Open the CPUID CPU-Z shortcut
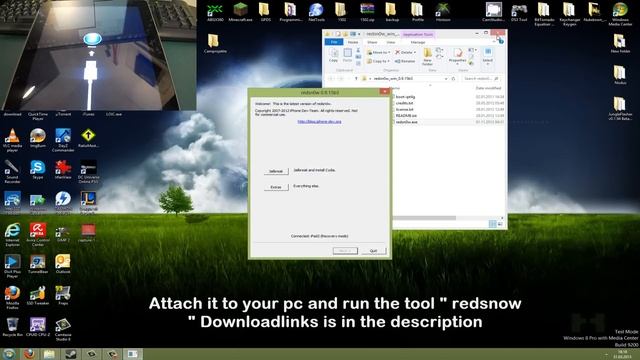This screenshot has height=360, width=640. [38, 327]
